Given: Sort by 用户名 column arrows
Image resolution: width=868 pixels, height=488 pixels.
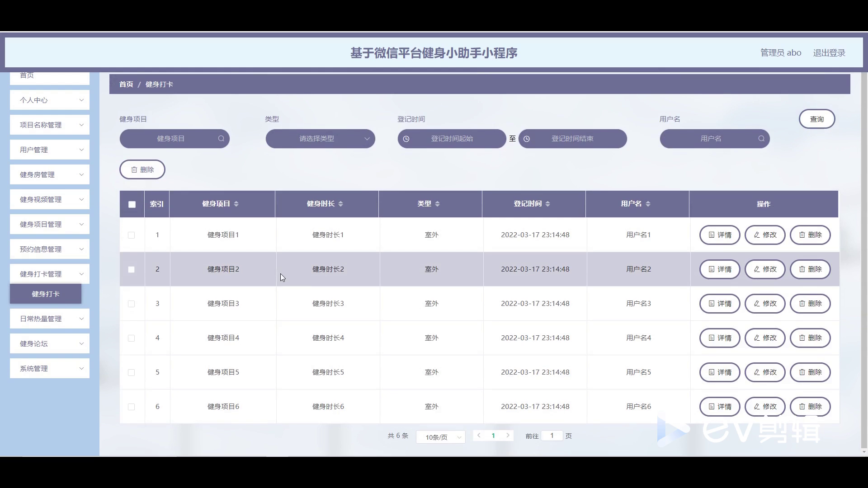Looking at the screenshot, I should click(648, 204).
